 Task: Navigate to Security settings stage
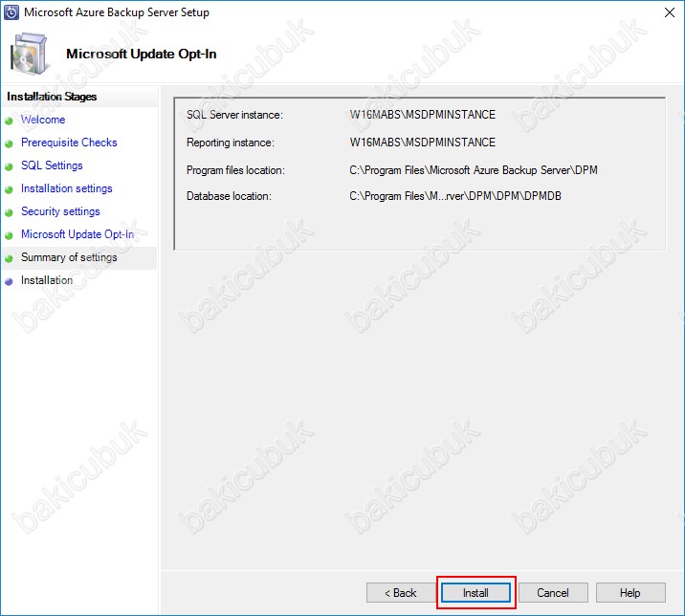[60, 211]
